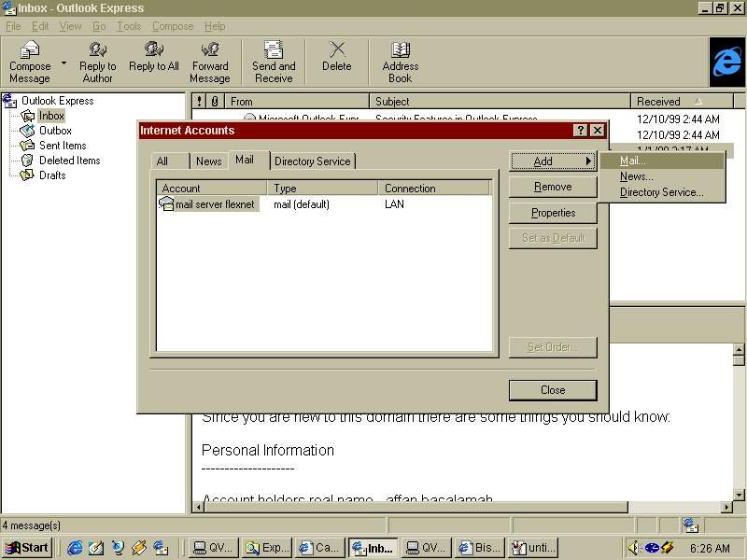Open the Sent Items folder

tap(62, 146)
